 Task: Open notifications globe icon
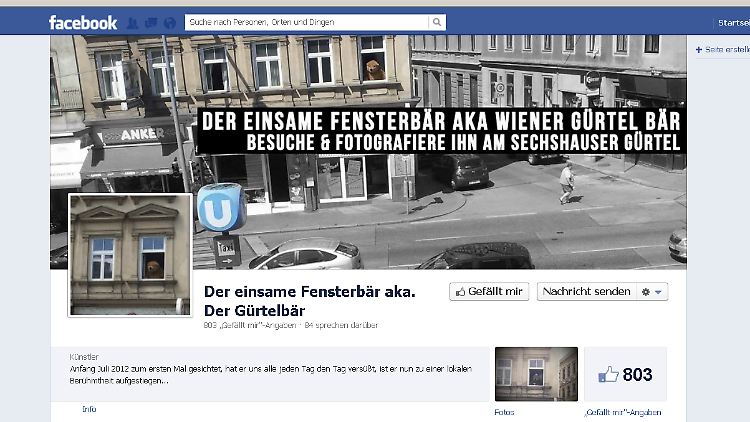coord(170,22)
